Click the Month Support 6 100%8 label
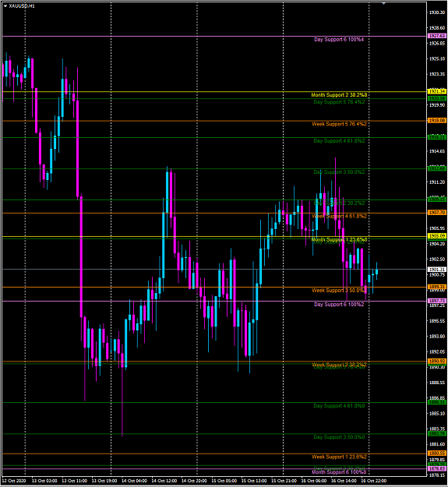The width and height of the screenshot is (448, 487). (x=339, y=472)
